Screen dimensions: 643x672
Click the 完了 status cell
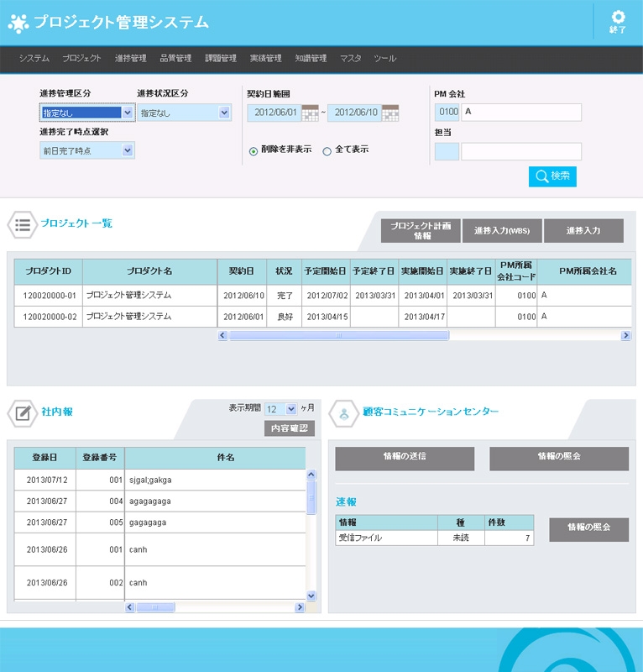285,296
